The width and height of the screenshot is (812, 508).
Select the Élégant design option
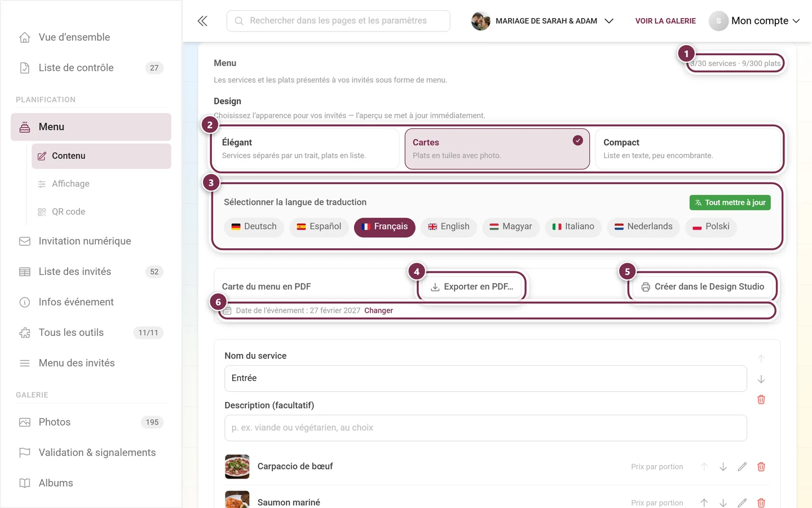click(x=307, y=149)
